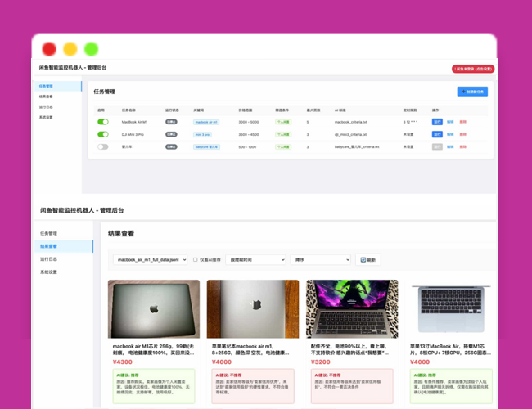Select 任务管理 in the lower results sidebar
Viewport: 532px width, 409px height.
point(50,233)
